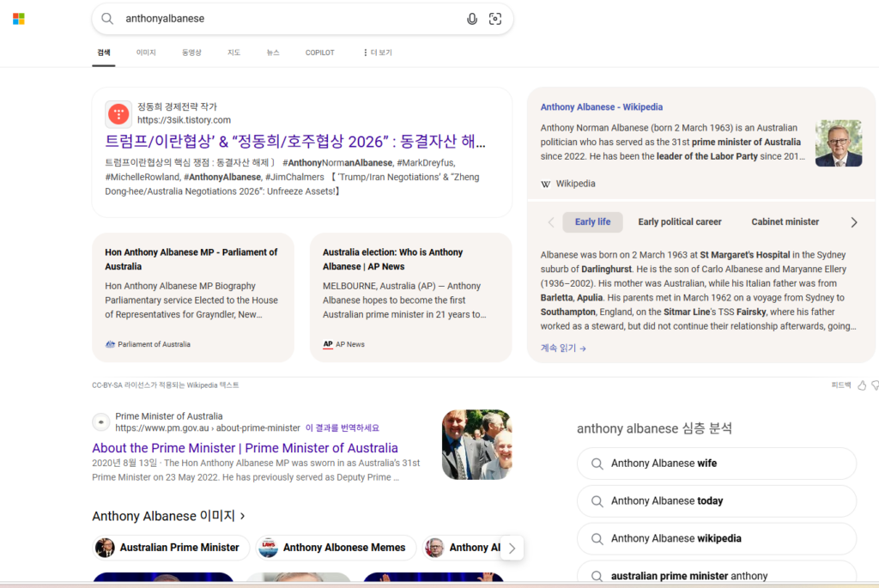The width and height of the screenshot is (879, 588).
Task: Open Australia election AP News card
Action: tap(410, 297)
